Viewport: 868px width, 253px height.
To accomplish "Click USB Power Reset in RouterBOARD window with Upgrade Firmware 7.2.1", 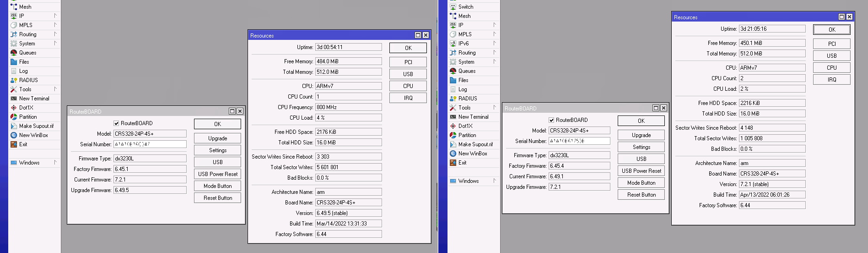I will click(642, 171).
